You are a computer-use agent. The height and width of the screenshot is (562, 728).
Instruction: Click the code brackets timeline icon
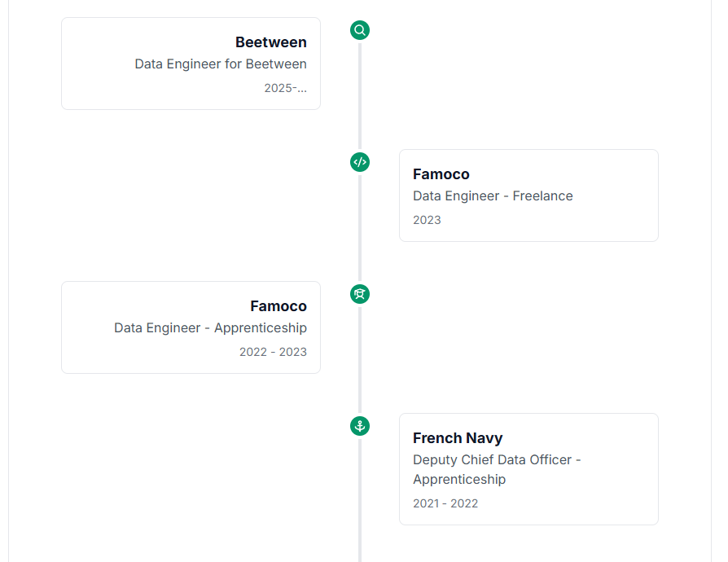(360, 162)
